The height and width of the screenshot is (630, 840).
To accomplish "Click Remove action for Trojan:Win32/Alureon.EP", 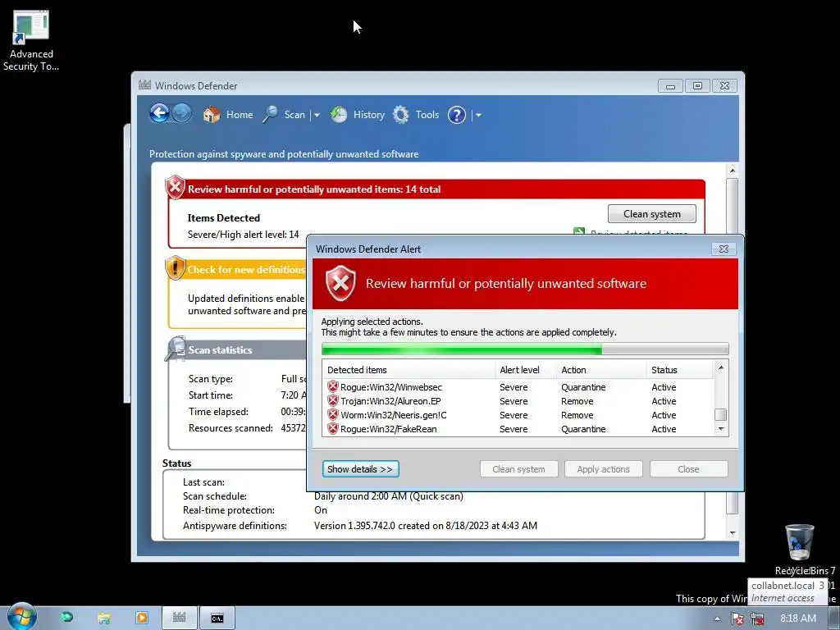I will coord(577,400).
